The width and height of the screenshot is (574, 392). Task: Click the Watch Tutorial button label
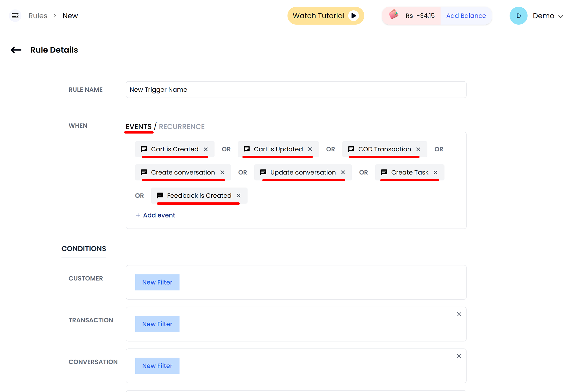tap(318, 16)
